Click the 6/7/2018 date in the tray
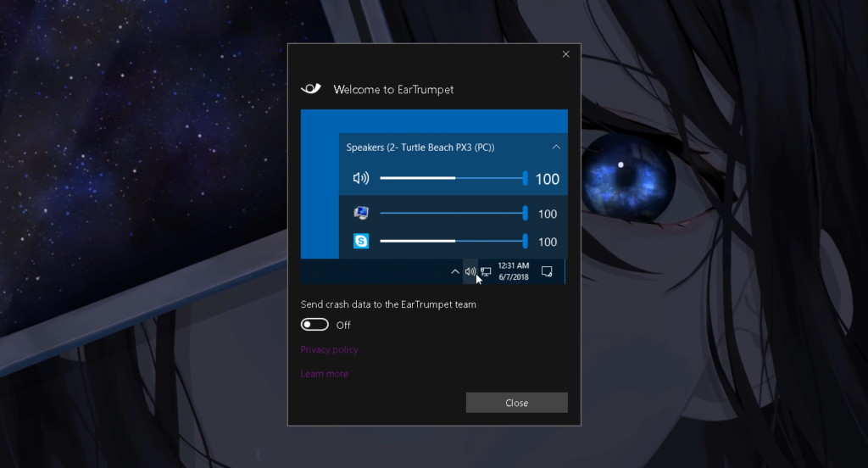 513,277
